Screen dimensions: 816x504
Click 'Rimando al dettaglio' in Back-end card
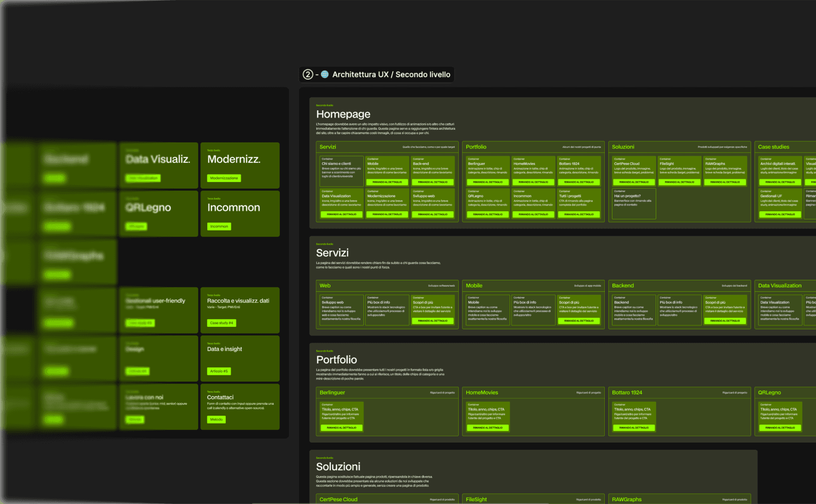(433, 182)
